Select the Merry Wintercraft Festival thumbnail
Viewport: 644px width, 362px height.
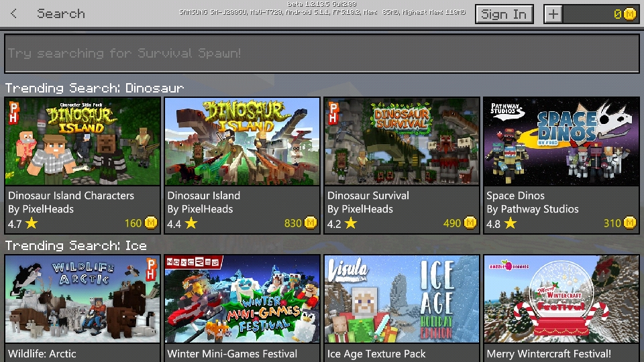(561, 299)
